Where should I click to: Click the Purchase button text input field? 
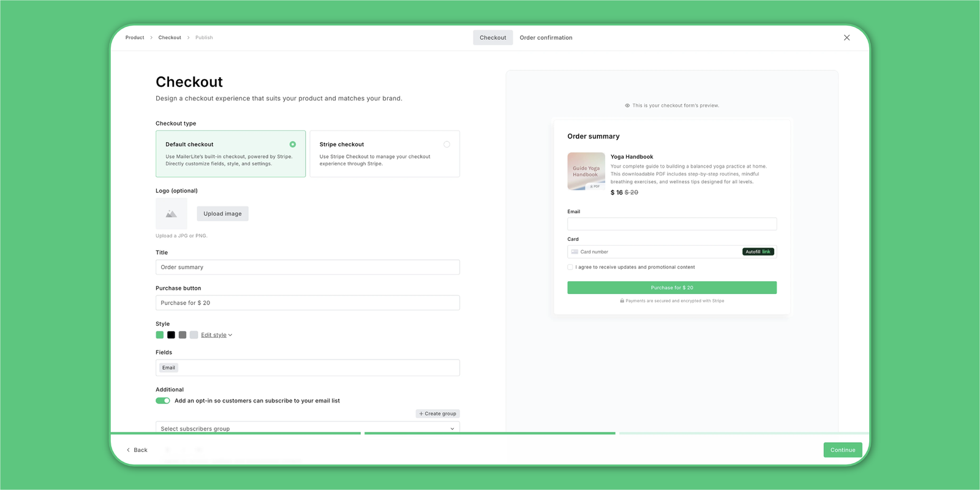click(x=307, y=303)
